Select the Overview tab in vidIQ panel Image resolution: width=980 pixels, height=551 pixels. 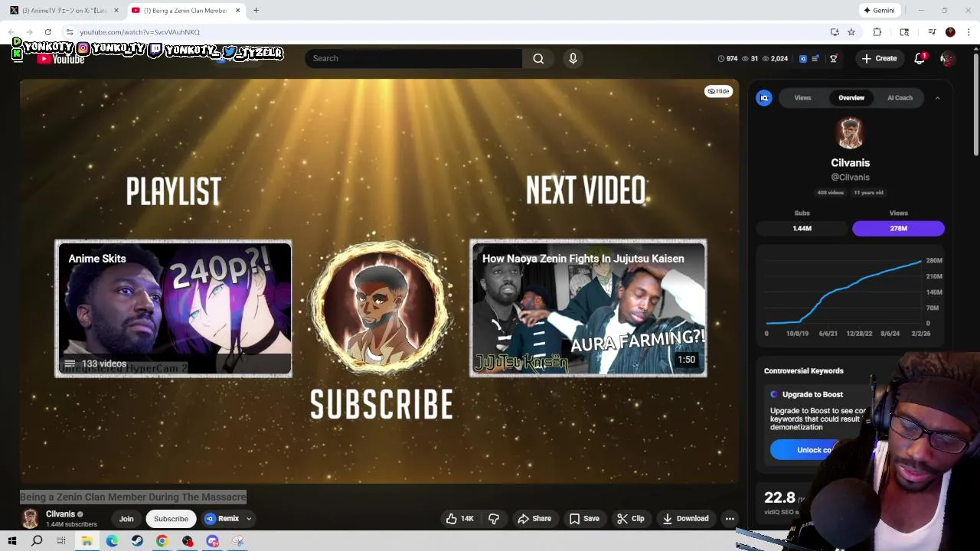tap(851, 98)
